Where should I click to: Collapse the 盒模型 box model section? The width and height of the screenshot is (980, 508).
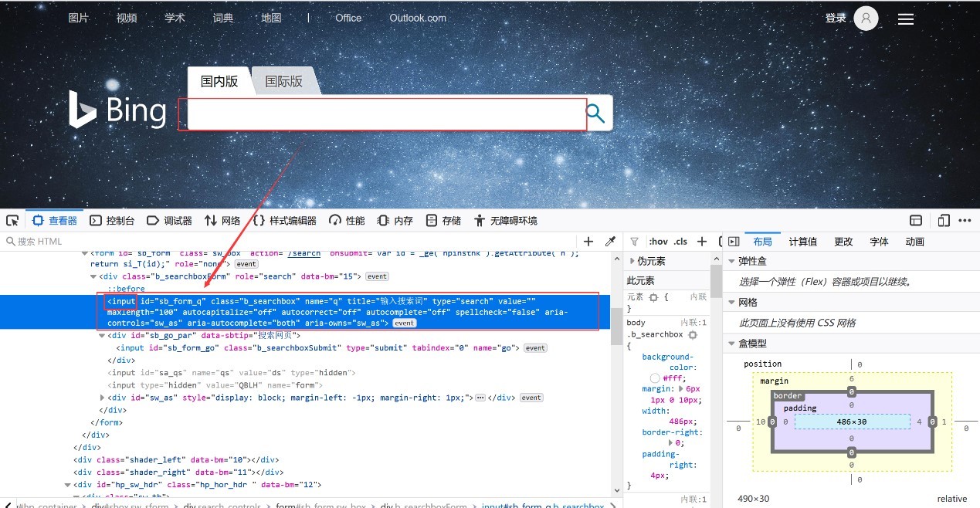pyautogui.click(x=731, y=343)
